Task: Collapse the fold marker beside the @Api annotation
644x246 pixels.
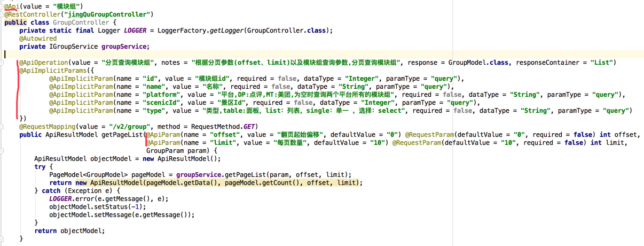Action: point(2,6)
